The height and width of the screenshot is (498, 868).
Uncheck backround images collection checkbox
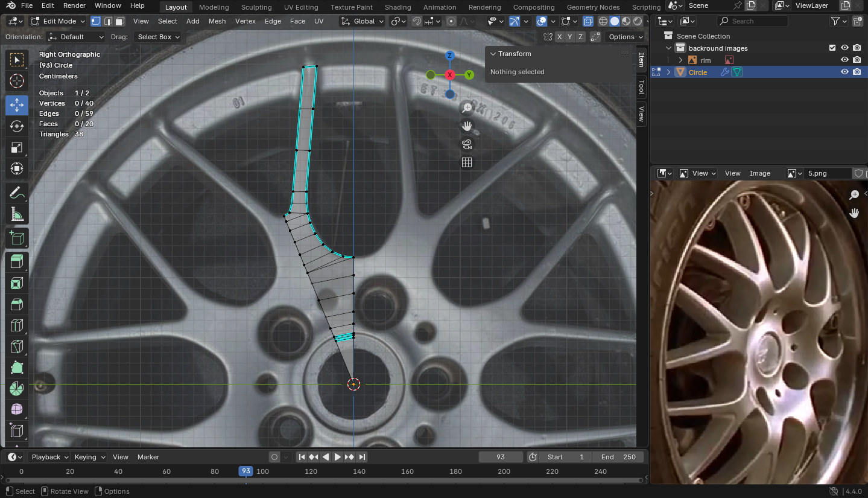click(x=832, y=48)
